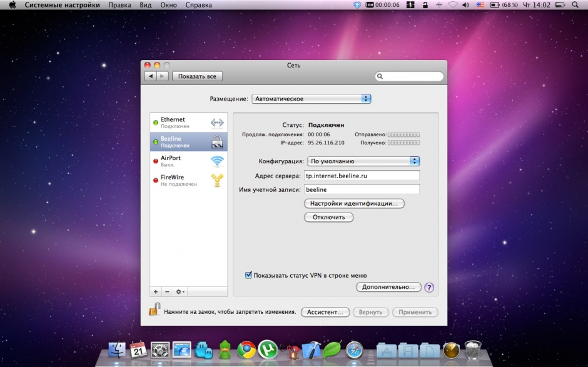Click the open padlock menu bar icon
The width and height of the screenshot is (588, 367).
click(425, 5)
